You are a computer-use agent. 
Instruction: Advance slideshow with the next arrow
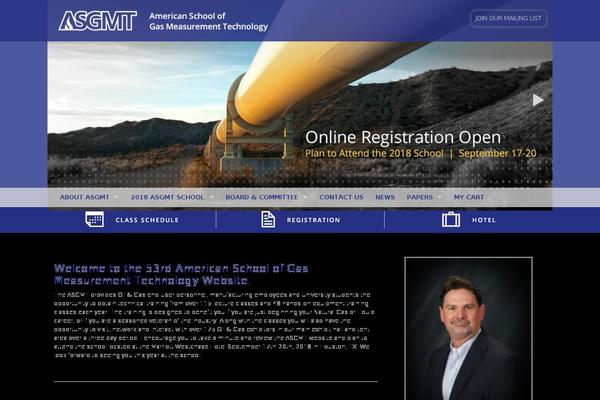tap(538, 100)
